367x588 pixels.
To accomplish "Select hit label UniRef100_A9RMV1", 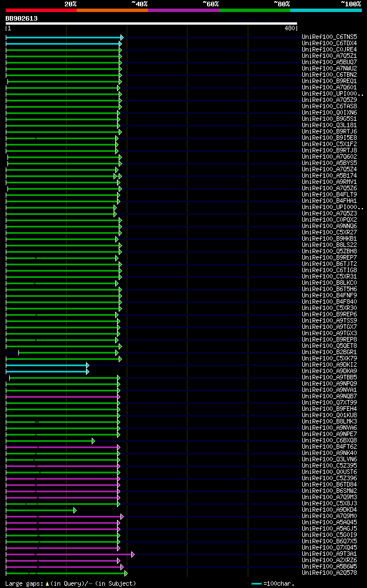I will click(x=330, y=182).
